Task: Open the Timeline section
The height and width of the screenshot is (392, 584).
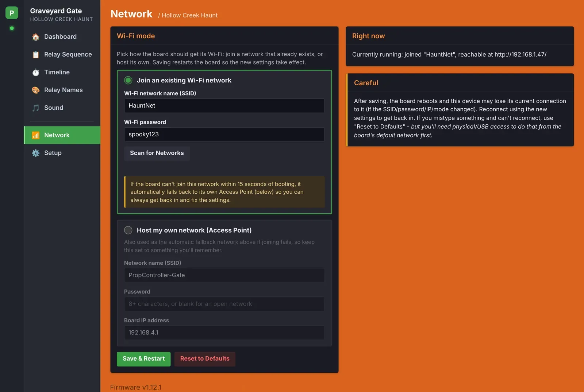Action: click(62, 72)
